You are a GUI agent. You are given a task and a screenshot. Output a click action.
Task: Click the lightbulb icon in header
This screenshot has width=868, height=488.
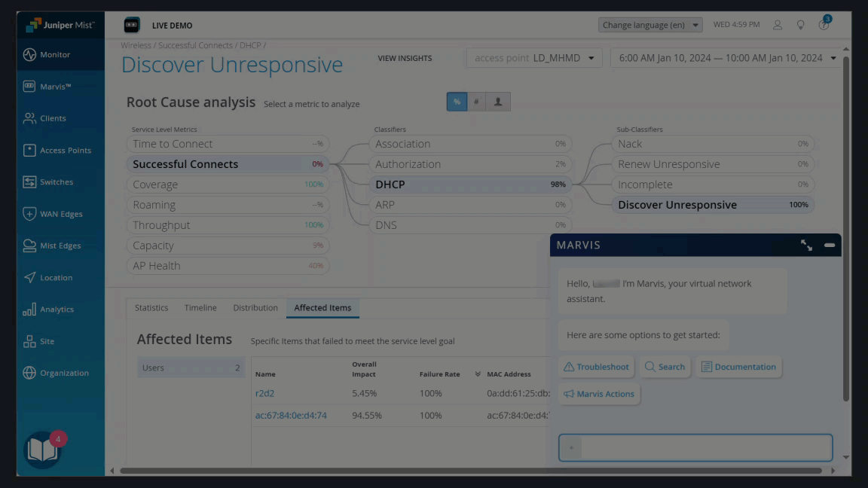point(800,25)
